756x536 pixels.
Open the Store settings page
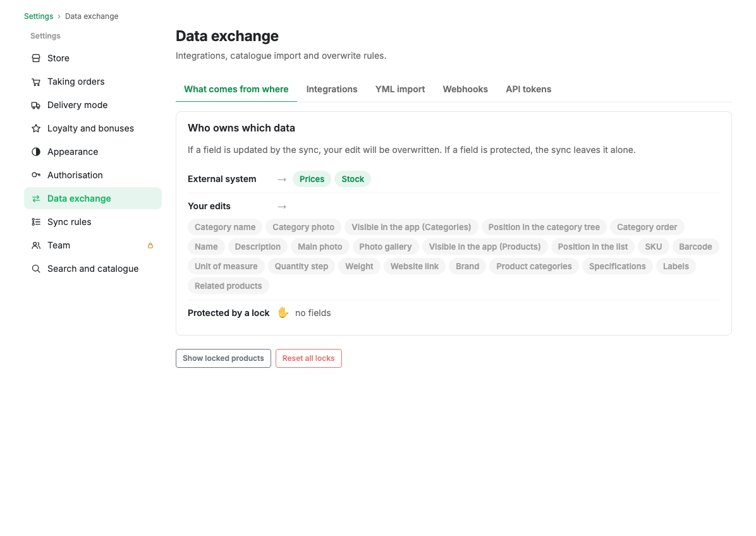click(92, 58)
